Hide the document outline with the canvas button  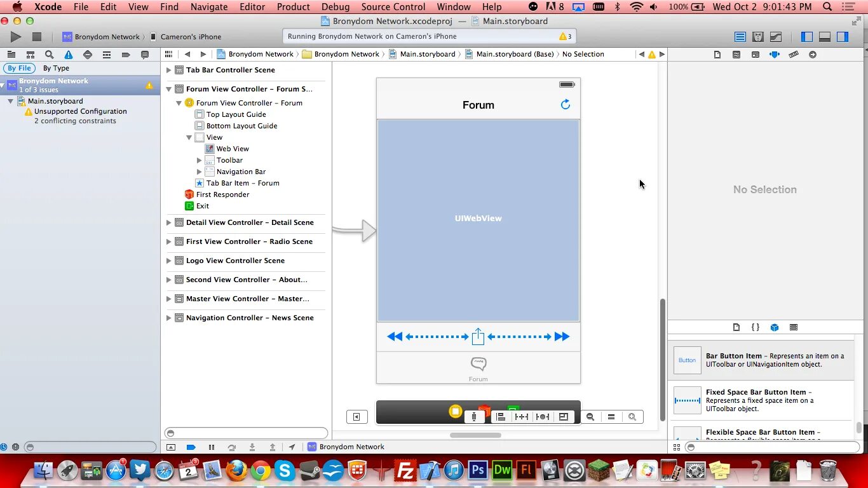(x=356, y=417)
